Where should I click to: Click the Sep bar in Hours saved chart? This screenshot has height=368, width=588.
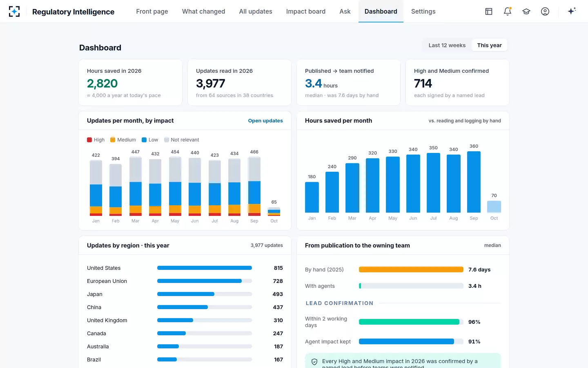tap(474, 182)
